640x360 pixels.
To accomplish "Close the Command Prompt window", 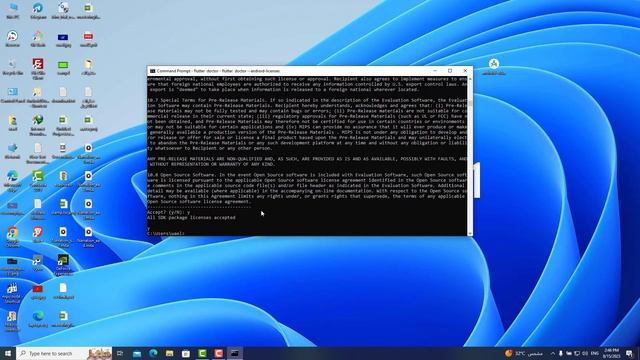I will pos(465,71).
